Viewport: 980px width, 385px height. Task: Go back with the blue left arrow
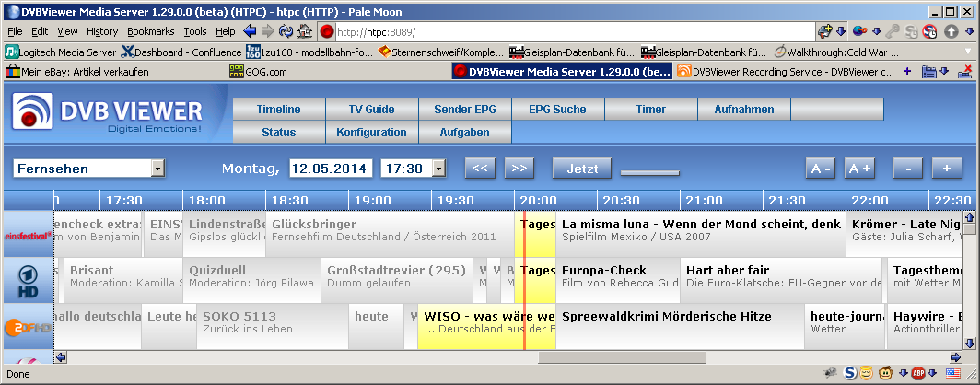click(x=250, y=31)
